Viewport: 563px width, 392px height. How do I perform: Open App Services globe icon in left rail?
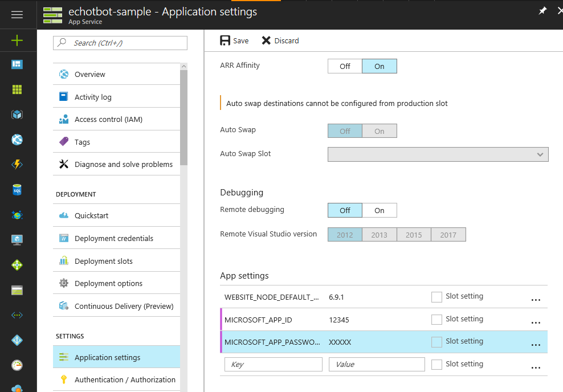(17, 140)
